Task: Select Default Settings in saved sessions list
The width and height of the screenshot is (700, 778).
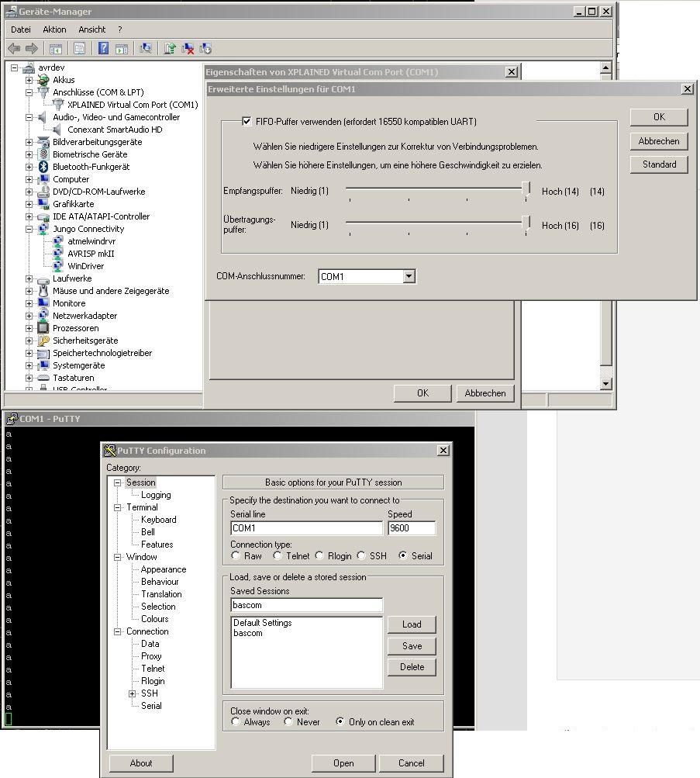Action: point(262,623)
